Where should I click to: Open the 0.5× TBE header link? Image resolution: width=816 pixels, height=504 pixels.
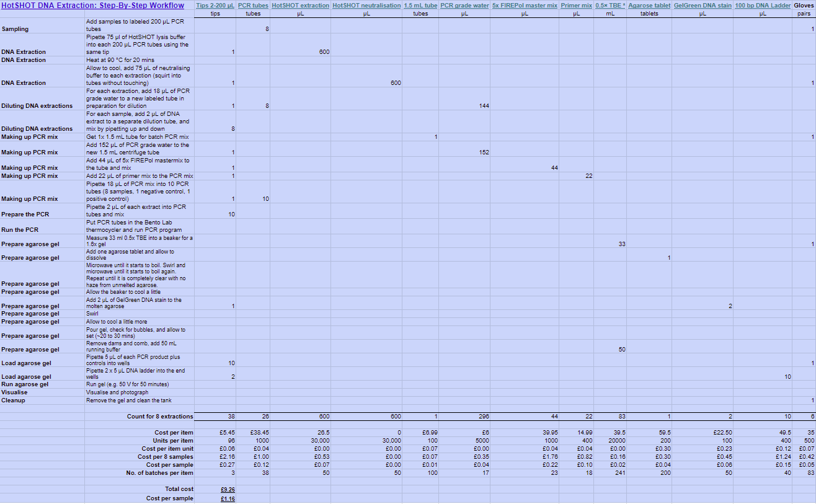pyautogui.click(x=610, y=6)
